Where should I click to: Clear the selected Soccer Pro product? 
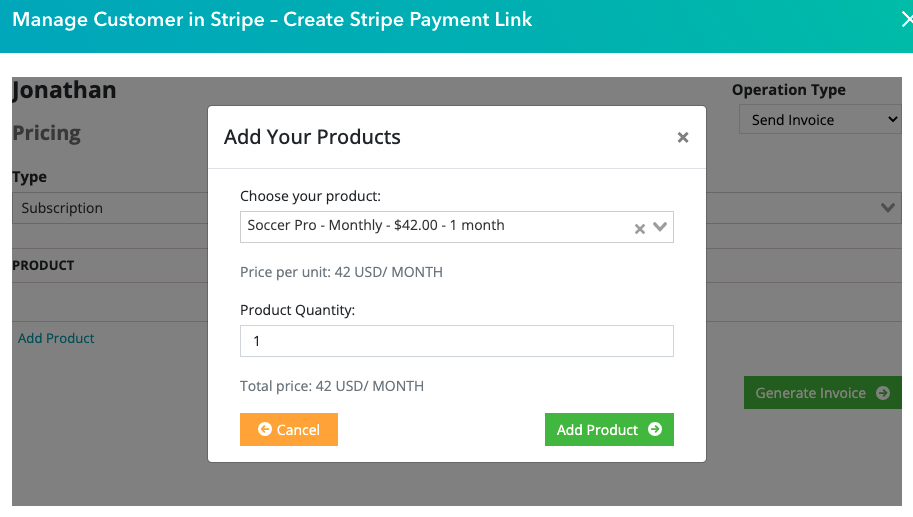pos(640,228)
